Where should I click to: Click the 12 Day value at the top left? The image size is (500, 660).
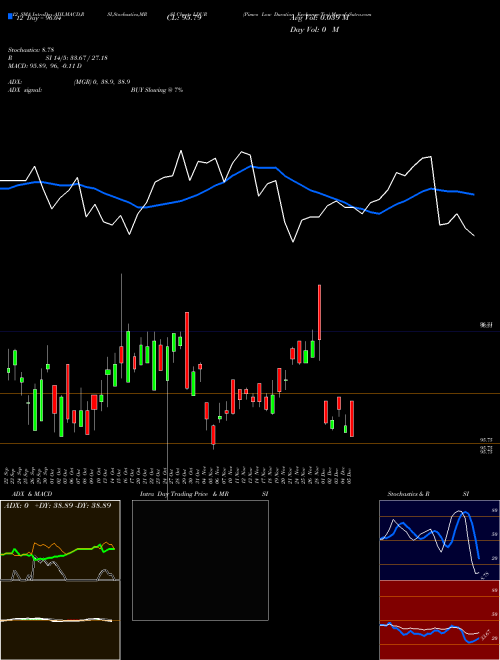pos(37,18)
